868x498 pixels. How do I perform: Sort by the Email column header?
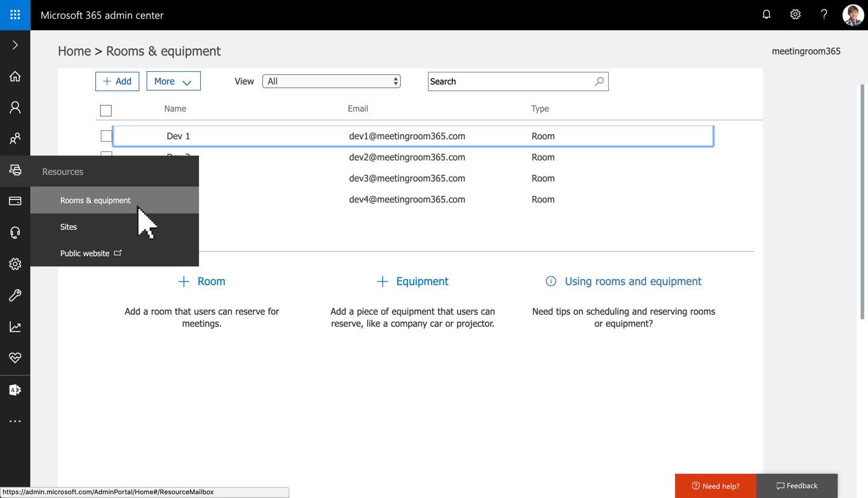pyautogui.click(x=357, y=109)
